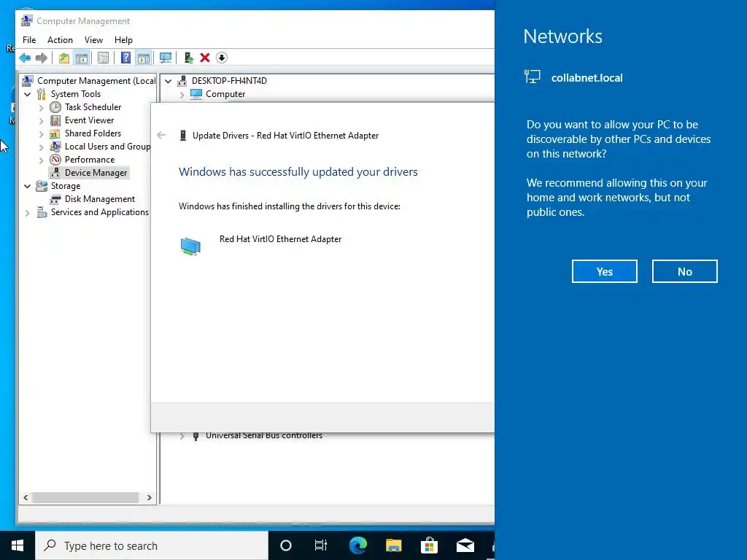Expand Local Users and Groups node
This screenshot has height=560, width=747.
[41, 147]
